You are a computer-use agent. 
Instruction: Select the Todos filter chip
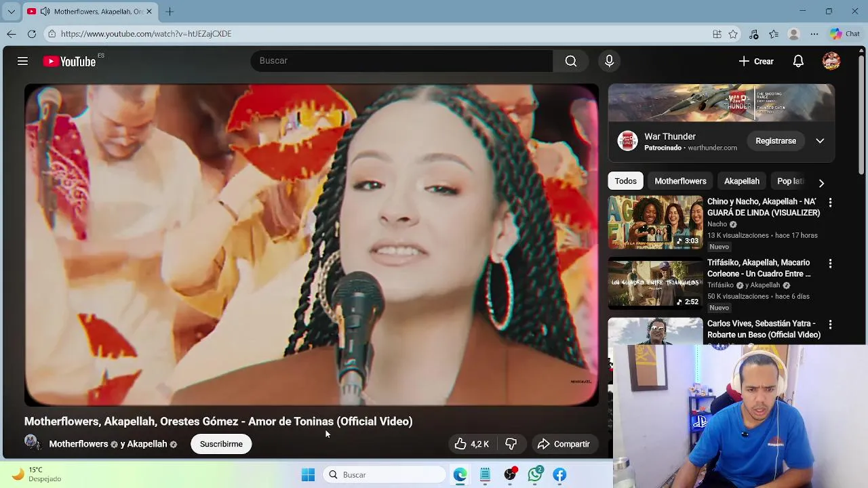pyautogui.click(x=625, y=181)
